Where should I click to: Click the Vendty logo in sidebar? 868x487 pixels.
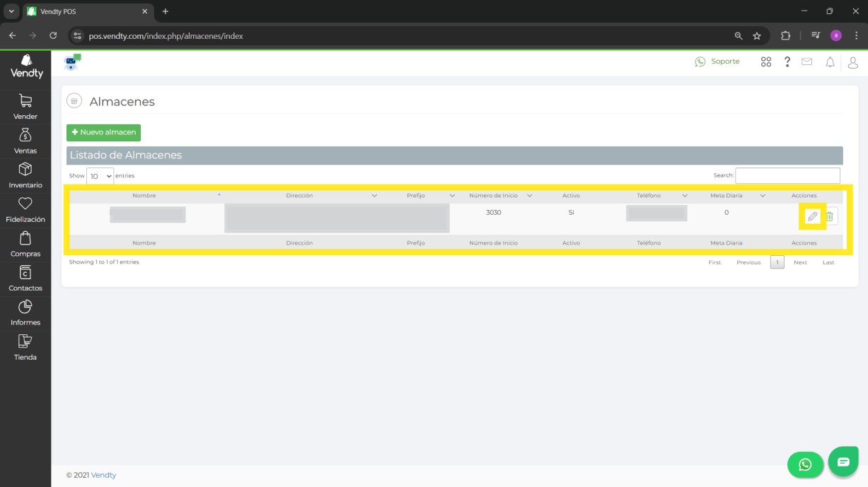26,66
